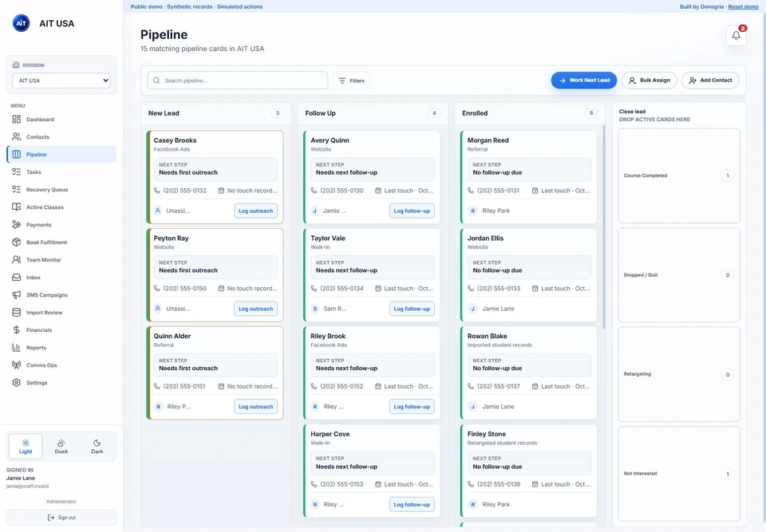Click the SMS Campaigns megaphone icon
This screenshot has height=532, width=766.
pos(17,295)
